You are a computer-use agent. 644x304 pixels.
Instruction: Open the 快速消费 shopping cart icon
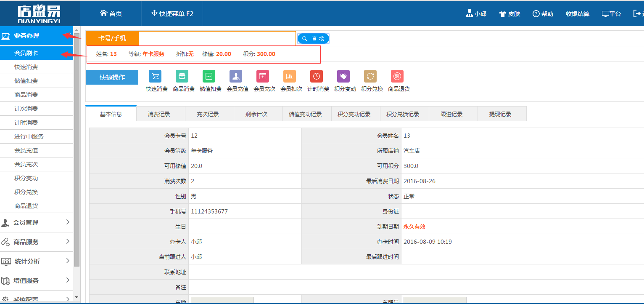(156, 76)
